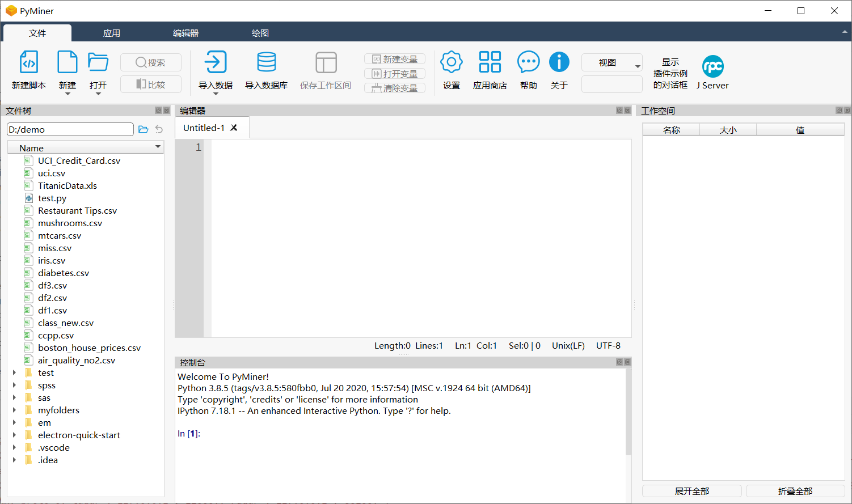Screen dimensions: 852x504
Task: Click the 新建 new file icon
Action: click(68, 62)
